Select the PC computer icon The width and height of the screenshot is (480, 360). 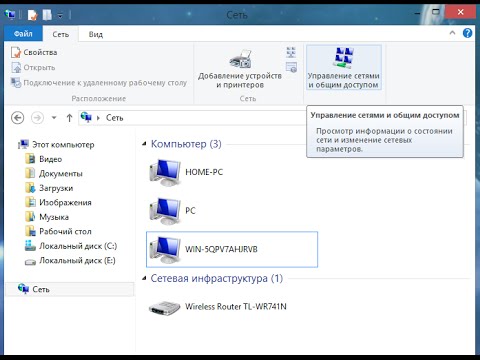[x=165, y=211]
